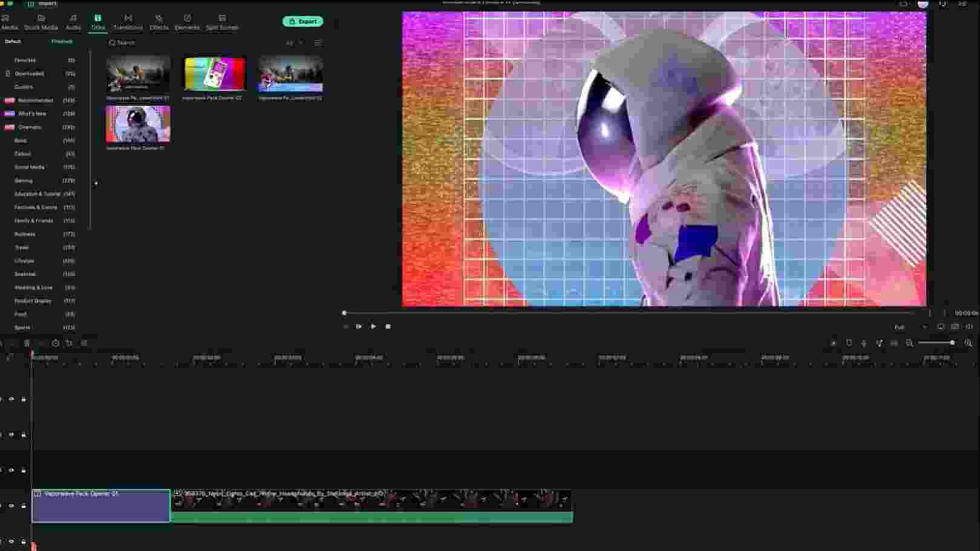The width and height of the screenshot is (980, 551).
Task: Click the timeline zoom slider handle
Action: [952, 343]
